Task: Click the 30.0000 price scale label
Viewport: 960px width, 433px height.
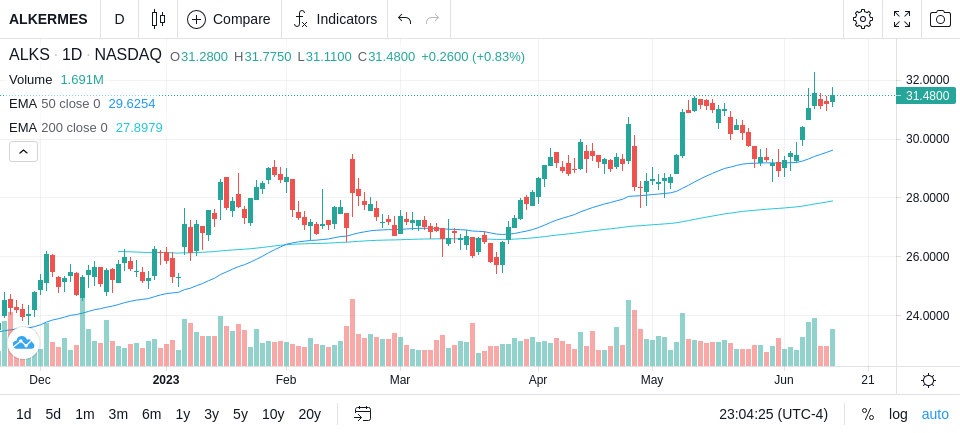Action: (927, 138)
